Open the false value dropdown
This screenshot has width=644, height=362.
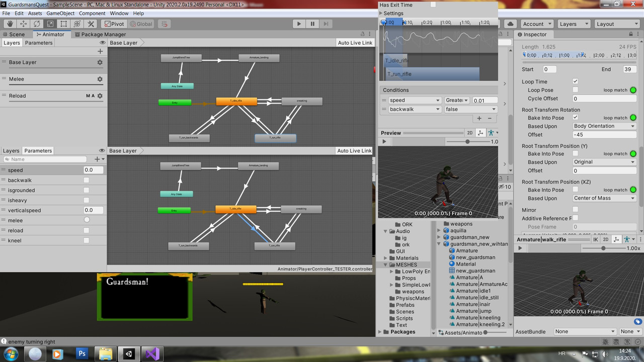pyautogui.click(x=471, y=109)
